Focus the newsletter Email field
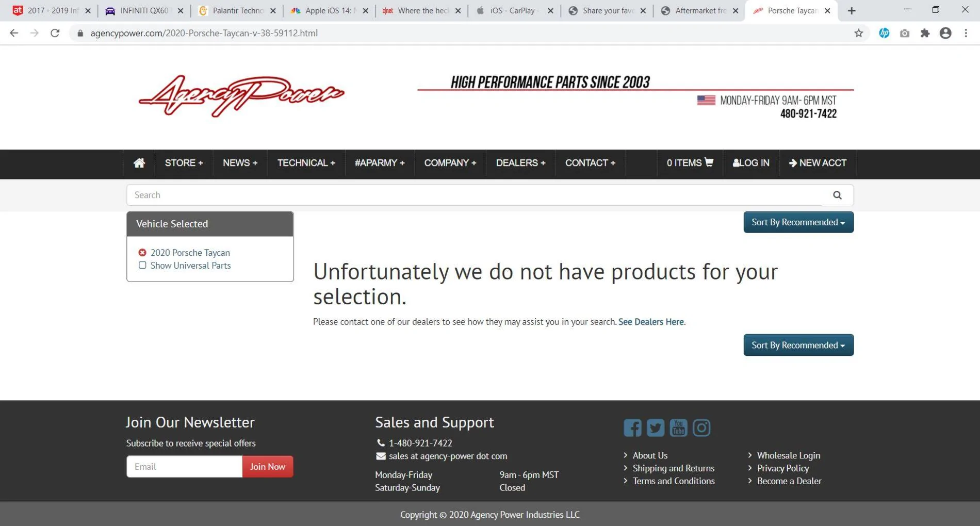Viewport: 980px width, 526px height. click(184, 467)
